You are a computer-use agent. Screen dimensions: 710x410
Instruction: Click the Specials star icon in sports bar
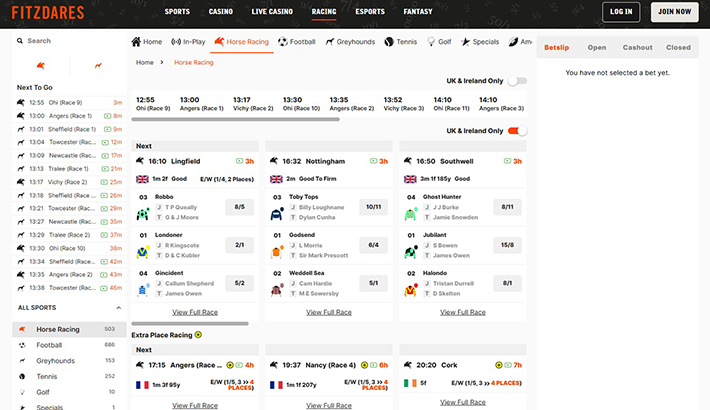(x=465, y=42)
